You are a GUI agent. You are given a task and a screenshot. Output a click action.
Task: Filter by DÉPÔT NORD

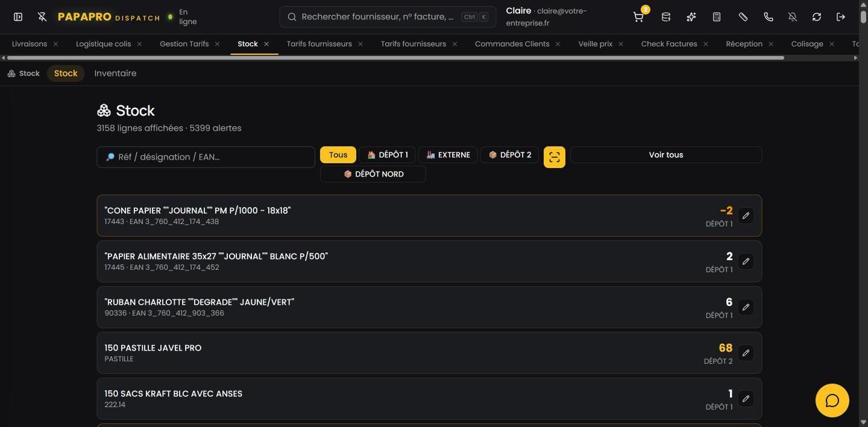tap(373, 174)
